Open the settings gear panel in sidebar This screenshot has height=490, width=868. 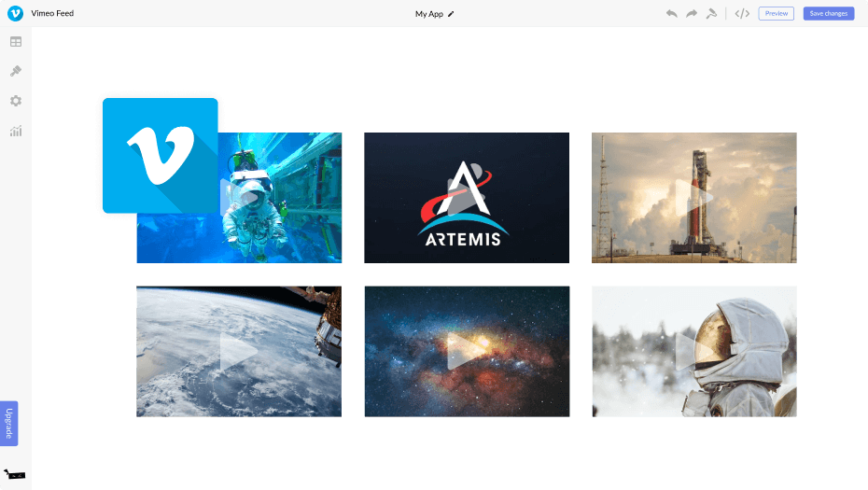[x=16, y=101]
